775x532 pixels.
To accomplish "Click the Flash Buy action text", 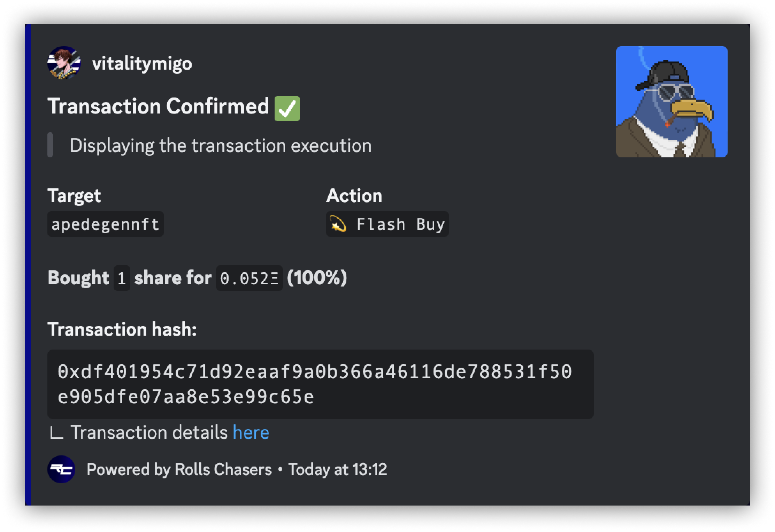I will point(400,224).
